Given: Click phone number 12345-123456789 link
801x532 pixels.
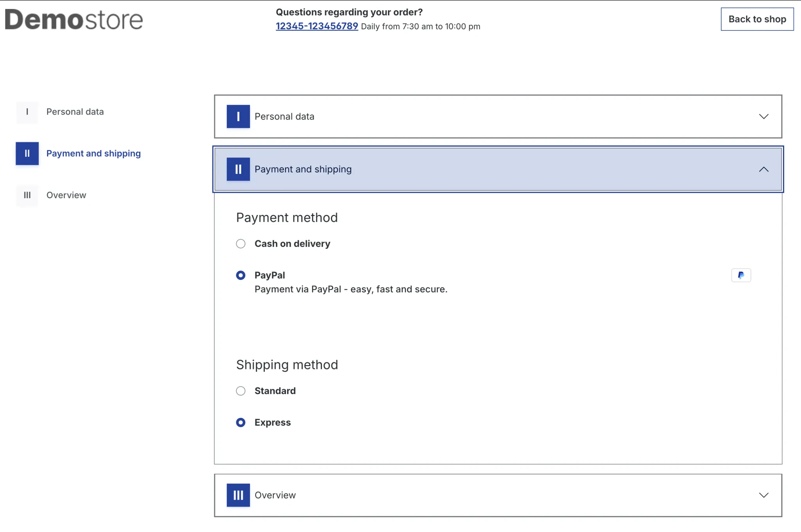Looking at the screenshot, I should 317,26.
